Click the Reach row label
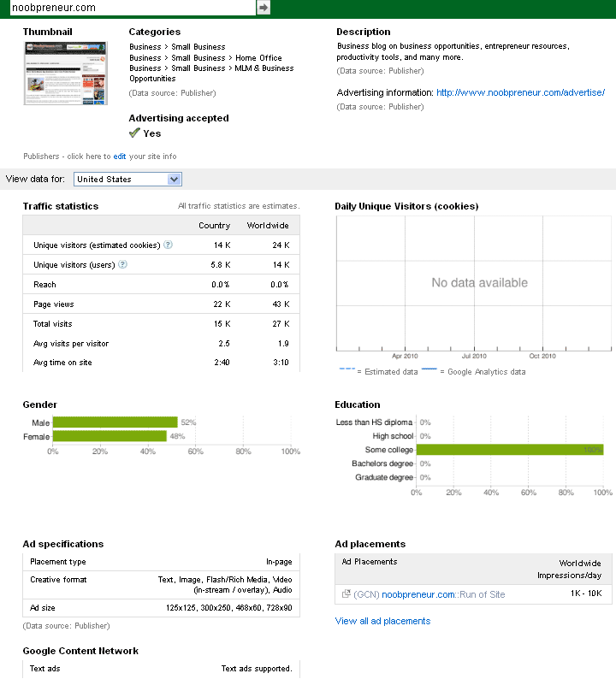The image size is (616, 679). click(44, 285)
